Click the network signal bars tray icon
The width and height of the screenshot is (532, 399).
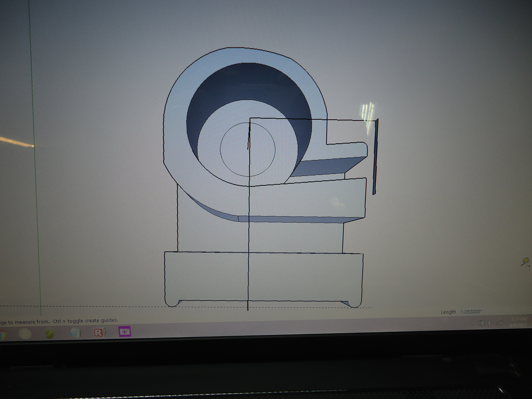(500, 323)
